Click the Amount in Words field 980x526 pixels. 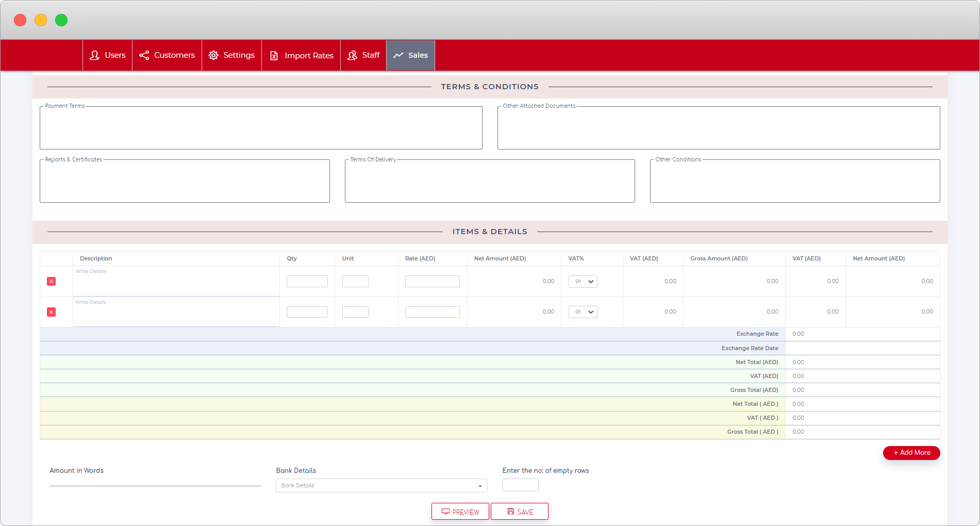point(155,480)
